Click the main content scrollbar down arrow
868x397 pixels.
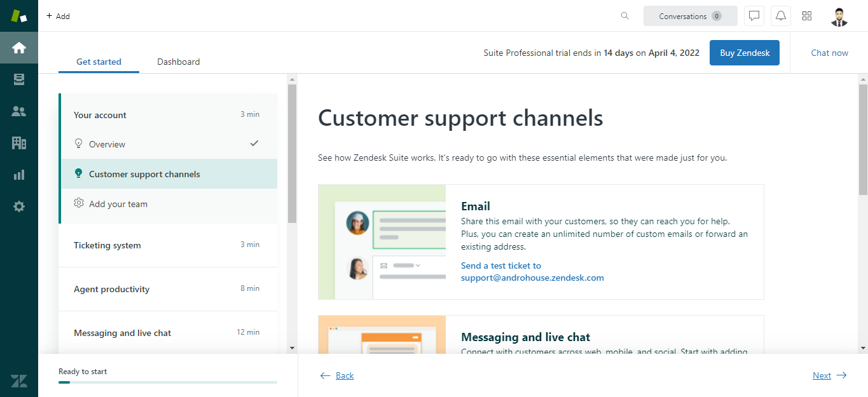[863, 347]
